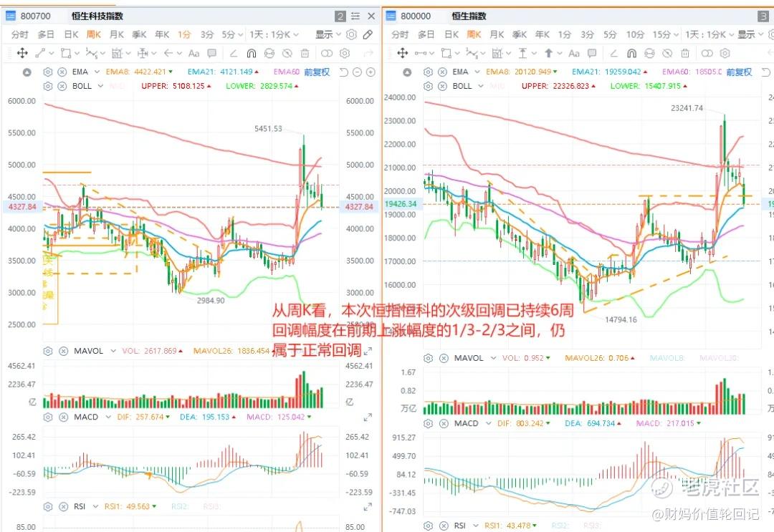Image resolution: width=774 pixels, height=532 pixels.
Task: Open MACD indicator settings in 恒生科技指数 chart
Action: (48, 417)
